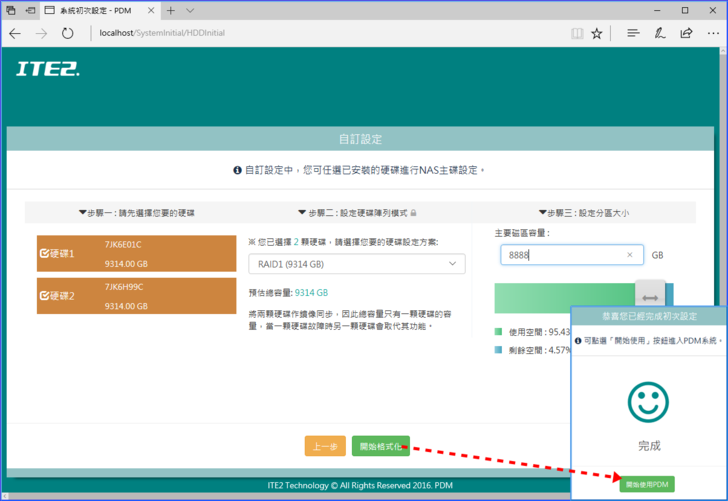Click the 上一步 previous step button
Screen dimensions: 728x501
[x=325, y=446]
